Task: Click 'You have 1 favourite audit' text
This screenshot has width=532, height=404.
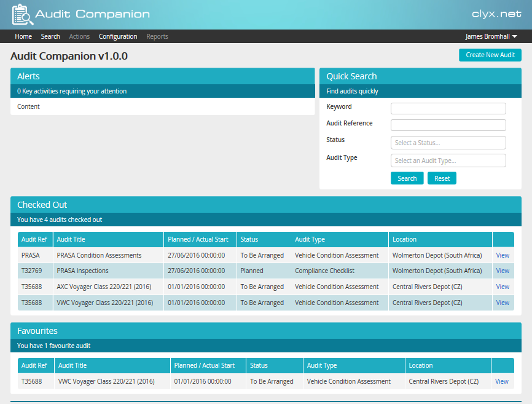Action: coord(53,346)
